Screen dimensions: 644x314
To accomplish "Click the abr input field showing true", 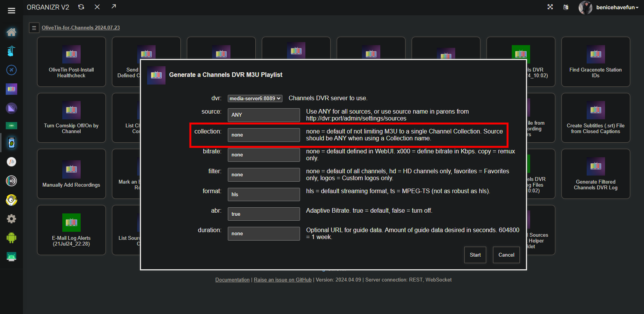I will pos(264,214).
